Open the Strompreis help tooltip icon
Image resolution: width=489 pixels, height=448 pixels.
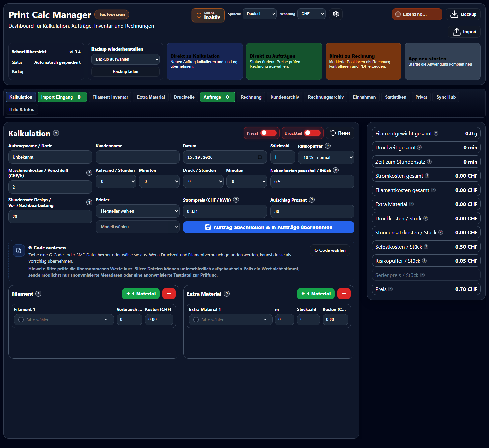click(x=236, y=200)
